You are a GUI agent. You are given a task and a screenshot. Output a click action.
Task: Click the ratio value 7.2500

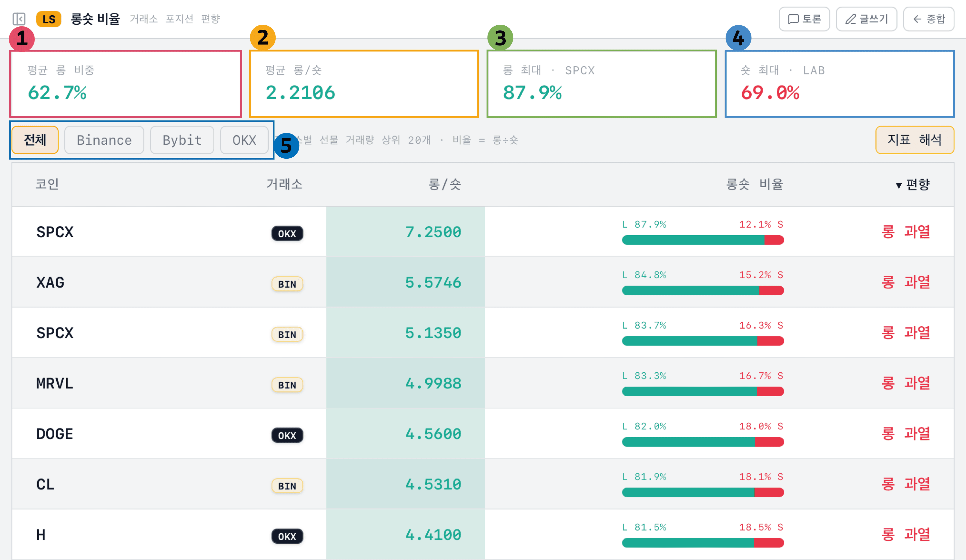coord(433,232)
